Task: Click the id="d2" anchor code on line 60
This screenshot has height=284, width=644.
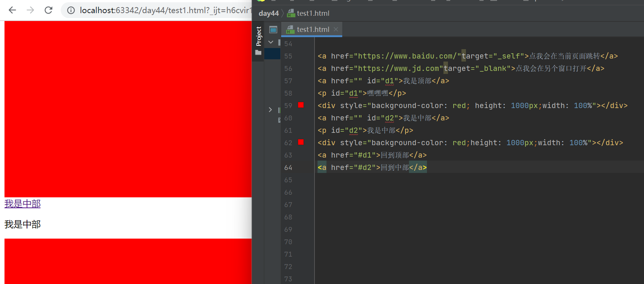Action: pos(383,118)
